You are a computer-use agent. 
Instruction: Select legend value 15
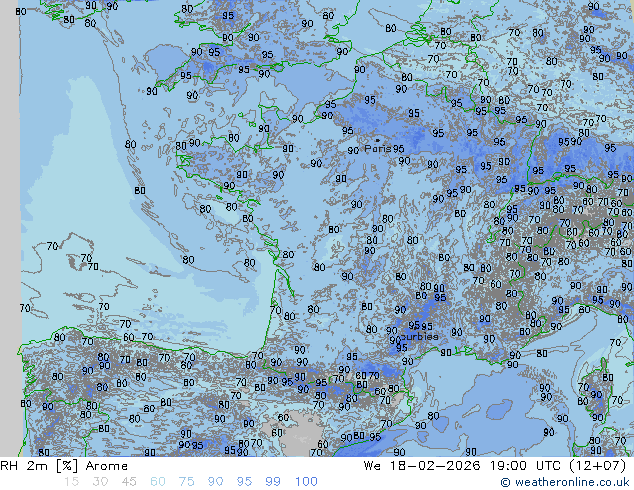pyautogui.click(x=71, y=482)
